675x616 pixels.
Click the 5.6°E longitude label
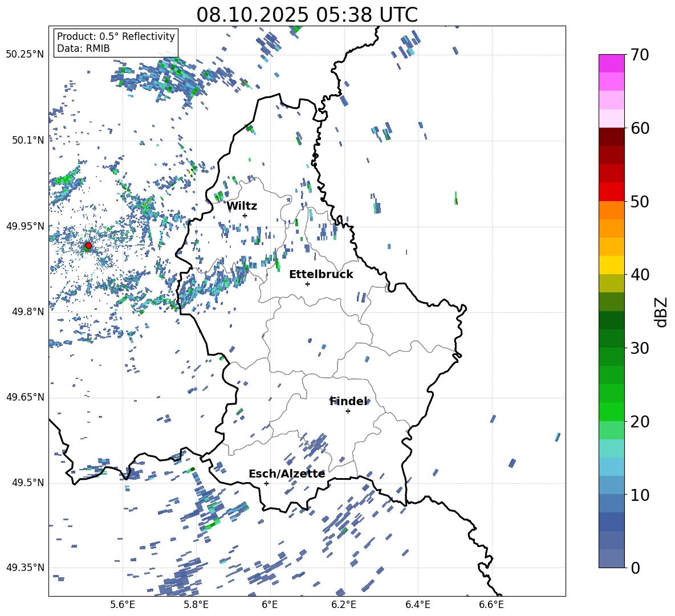(x=123, y=605)
